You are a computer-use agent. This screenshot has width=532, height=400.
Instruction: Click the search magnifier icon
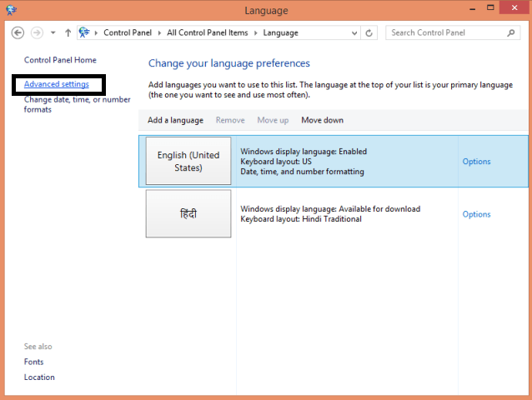point(511,32)
